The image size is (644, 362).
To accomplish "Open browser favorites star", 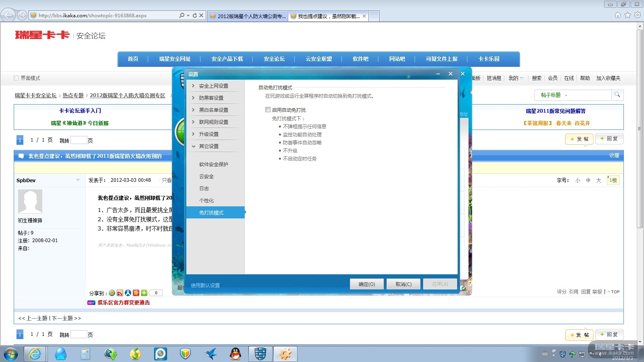I will coord(627,15).
